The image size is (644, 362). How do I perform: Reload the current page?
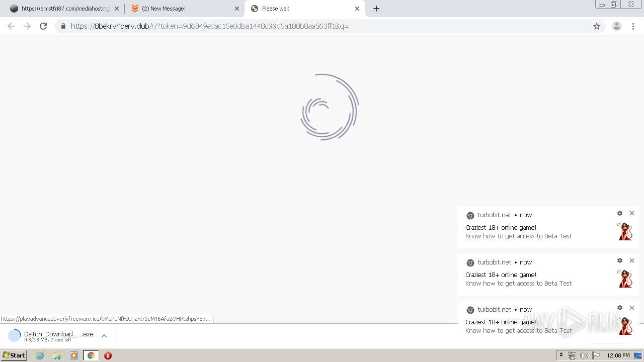(43, 26)
